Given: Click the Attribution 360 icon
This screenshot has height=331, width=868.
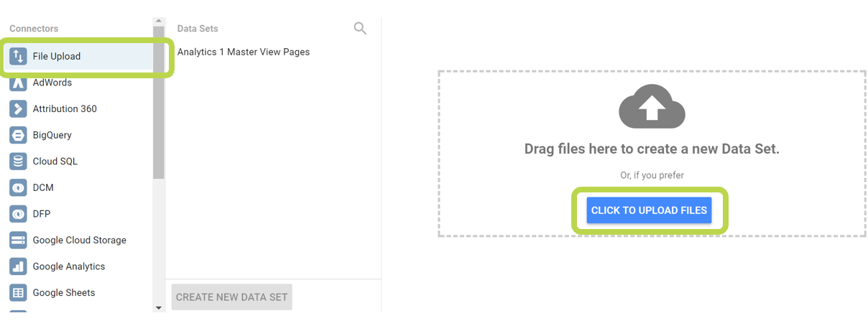Looking at the screenshot, I should [18, 109].
